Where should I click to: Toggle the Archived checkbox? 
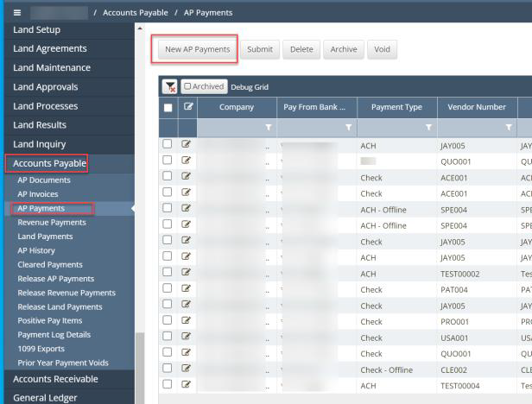188,86
